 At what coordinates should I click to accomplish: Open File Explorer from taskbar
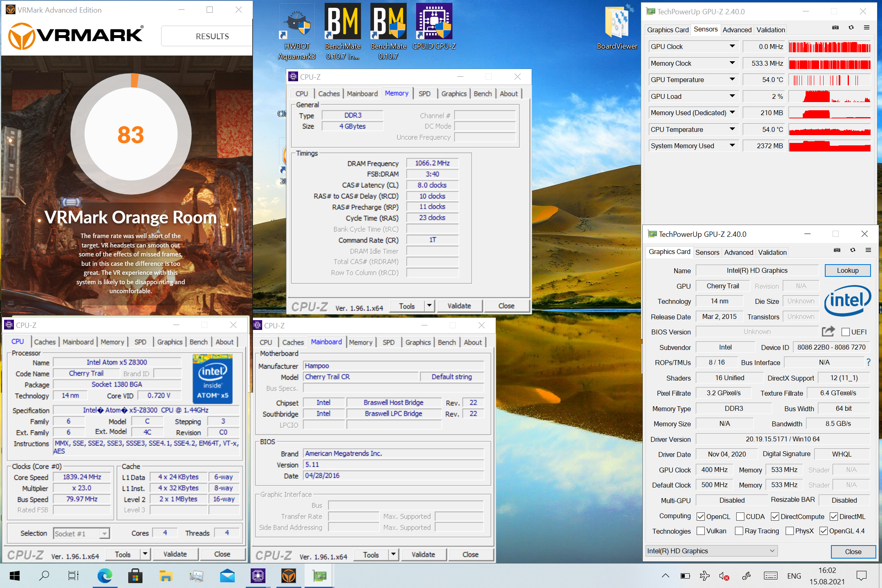(x=166, y=576)
